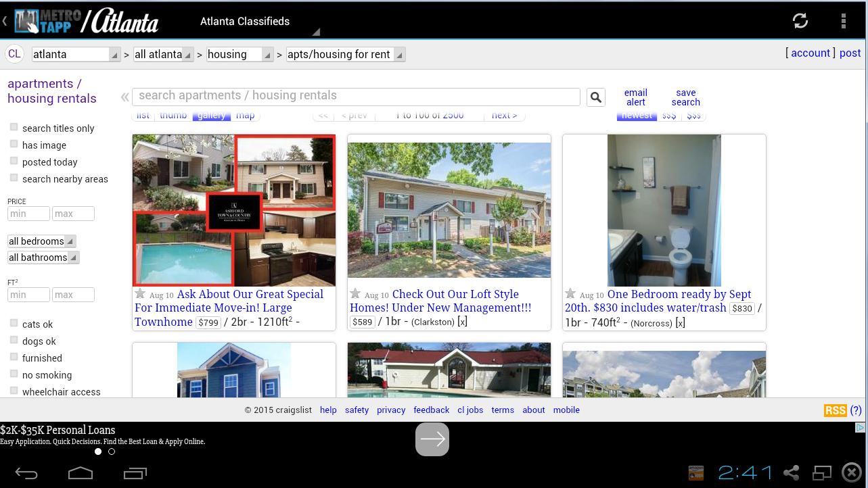Click the post link
Screen dimensions: 868x488
click(x=850, y=53)
